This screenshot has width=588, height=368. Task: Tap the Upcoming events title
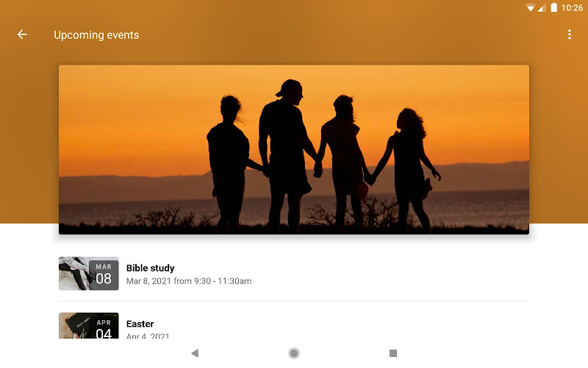click(x=96, y=35)
